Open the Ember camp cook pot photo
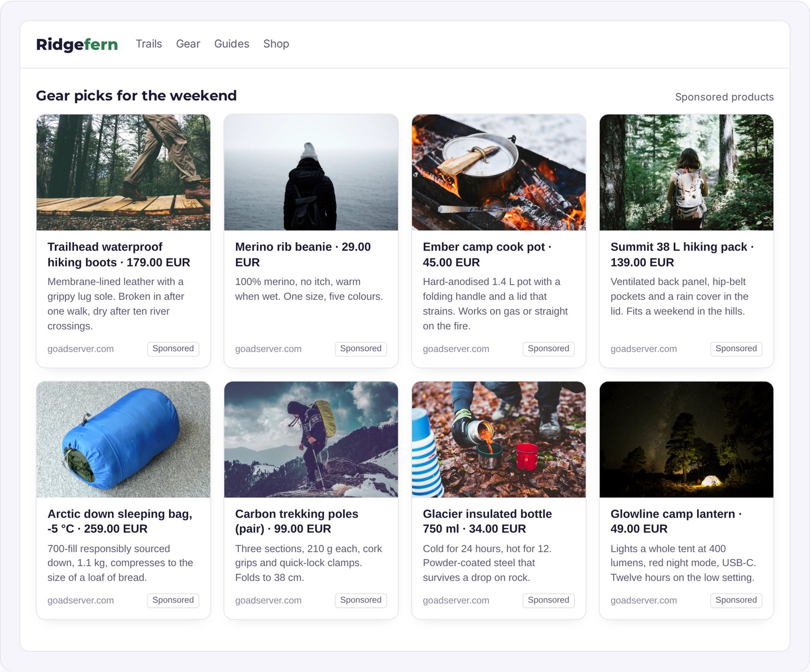Viewport: 810px width, 672px height. pos(499,172)
